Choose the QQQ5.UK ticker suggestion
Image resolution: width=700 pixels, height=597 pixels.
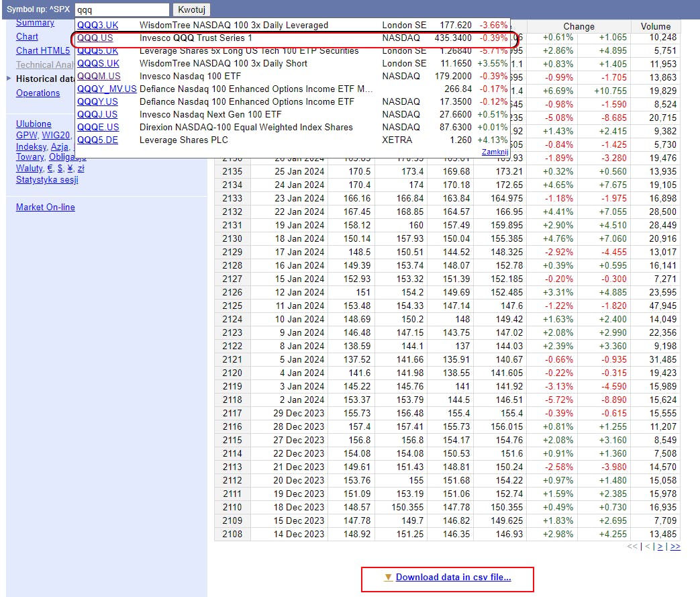pyautogui.click(x=98, y=51)
